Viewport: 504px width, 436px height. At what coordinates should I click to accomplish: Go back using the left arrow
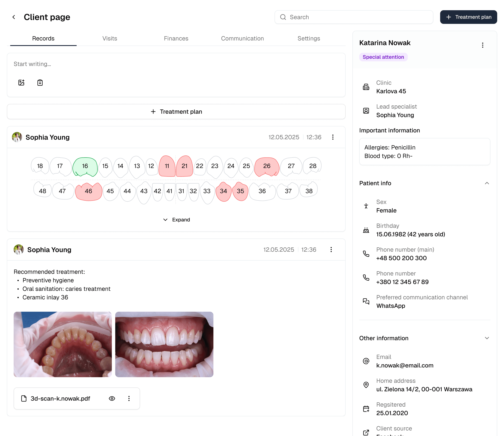[x=14, y=17]
